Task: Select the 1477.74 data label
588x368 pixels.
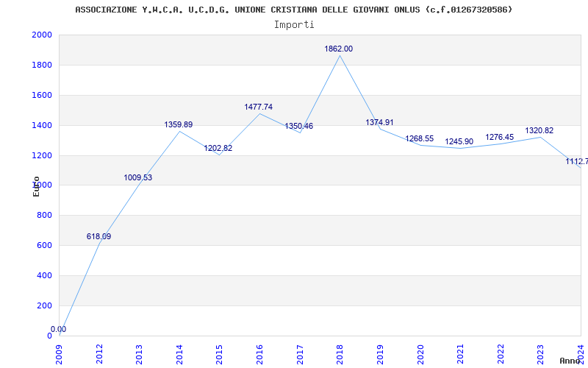Action: [259, 107]
